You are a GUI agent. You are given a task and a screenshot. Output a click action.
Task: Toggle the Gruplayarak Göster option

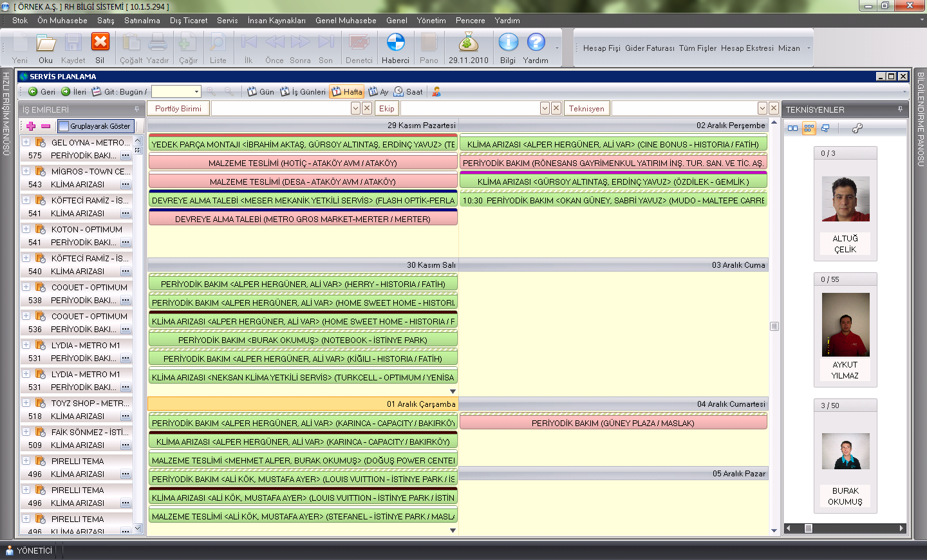(95, 126)
